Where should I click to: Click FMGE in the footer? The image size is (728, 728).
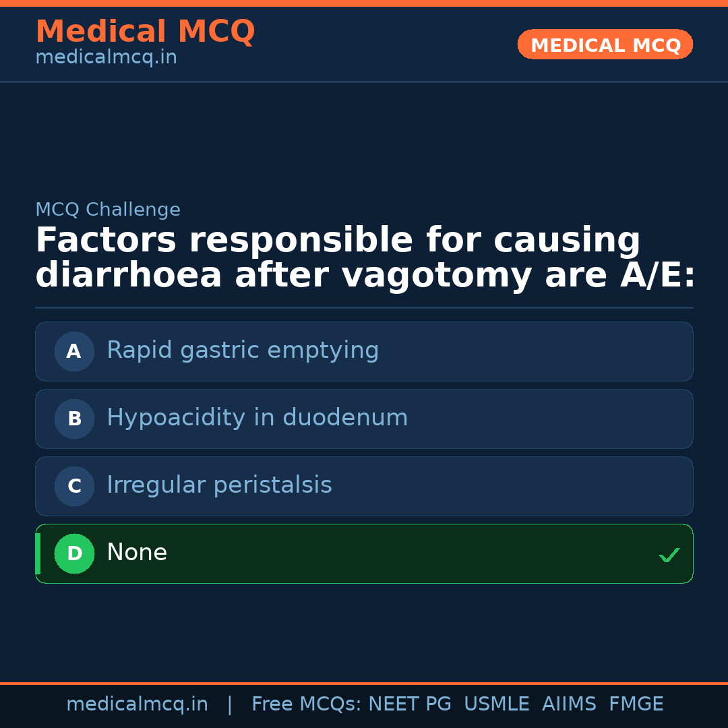click(636, 704)
